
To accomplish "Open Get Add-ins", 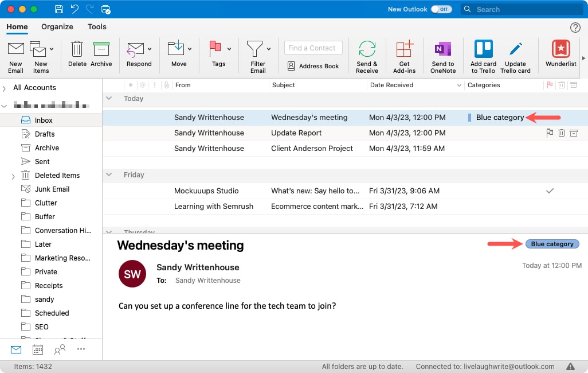I will [404, 56].
